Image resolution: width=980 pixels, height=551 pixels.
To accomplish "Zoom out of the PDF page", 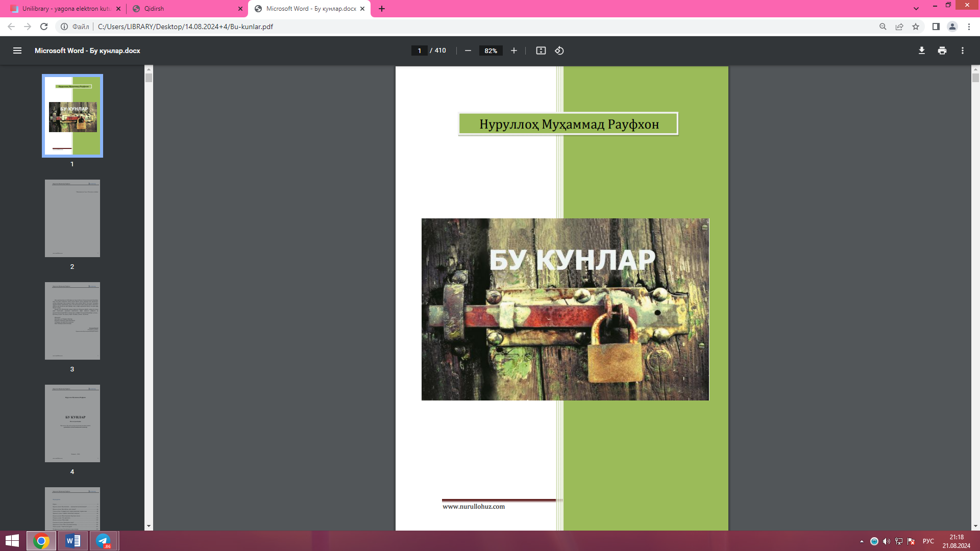I will (x=468, y=51).
